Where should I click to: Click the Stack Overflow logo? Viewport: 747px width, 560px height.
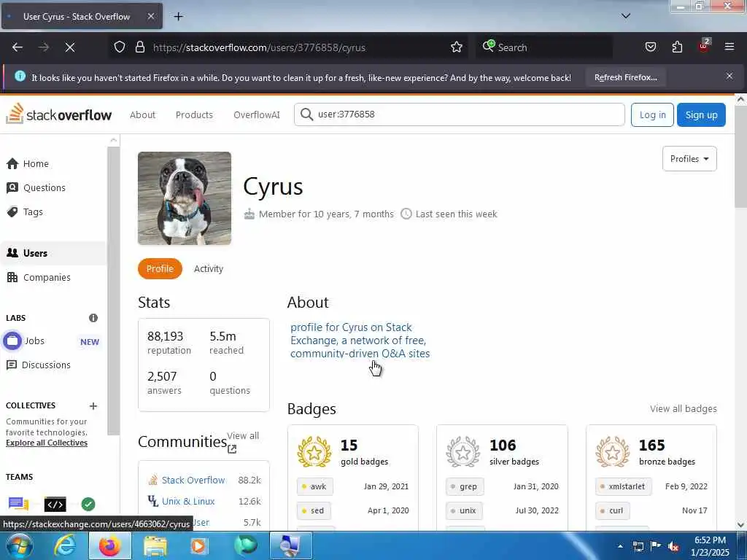[58, 114]
